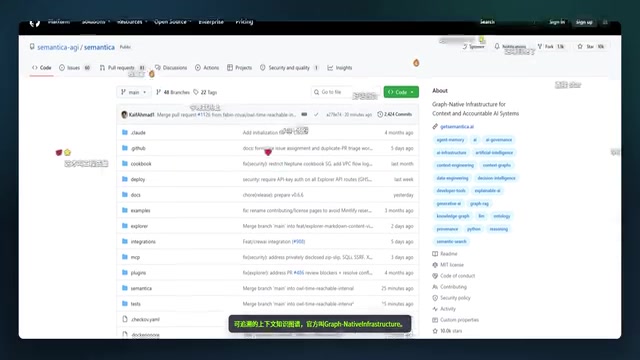
Task: Open the Resources menu in header
Action: point(131,22)
